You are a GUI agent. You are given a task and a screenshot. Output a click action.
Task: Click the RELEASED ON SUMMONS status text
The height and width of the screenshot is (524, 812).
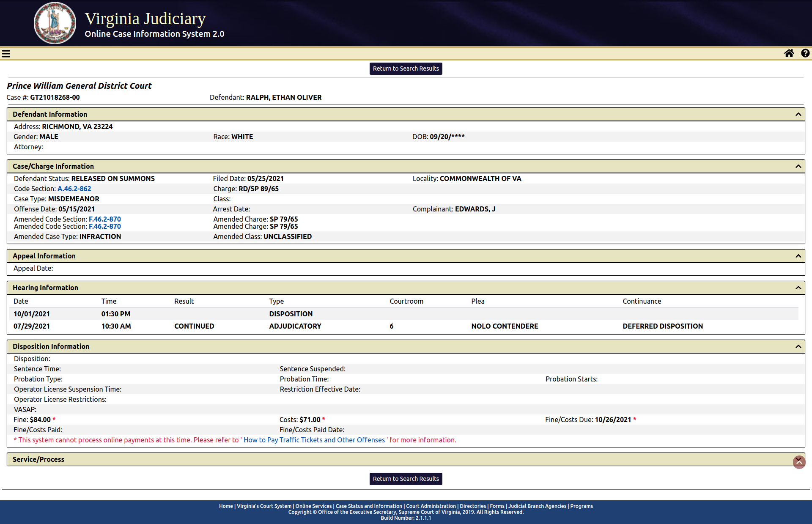coord(113,178)
